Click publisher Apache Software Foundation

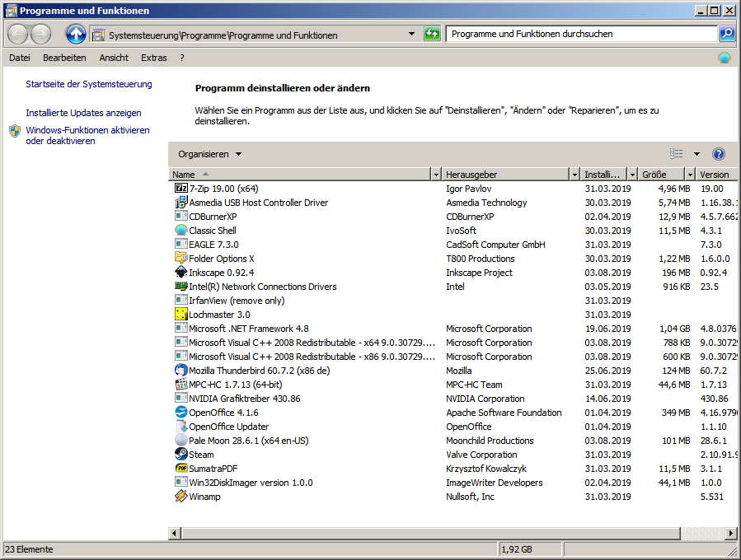[x=504, y=413]
